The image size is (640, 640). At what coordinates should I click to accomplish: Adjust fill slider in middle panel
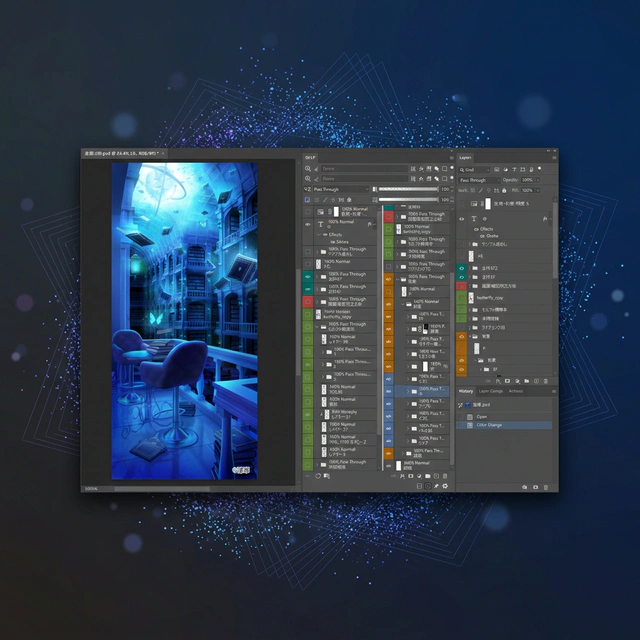pos(408,200)
